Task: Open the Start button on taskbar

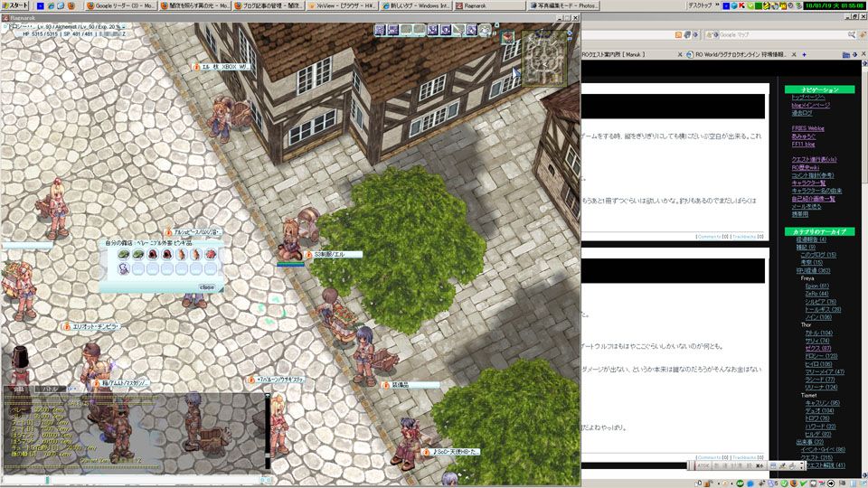Action: 15,5
